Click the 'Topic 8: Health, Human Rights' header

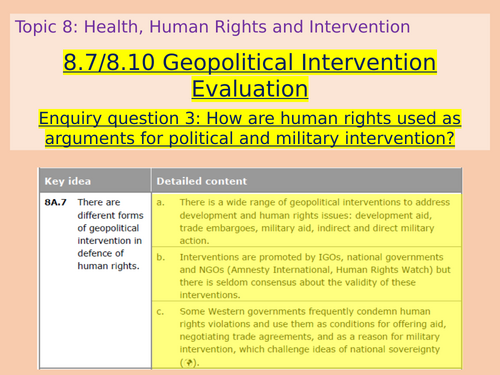(x=212, y=27)
